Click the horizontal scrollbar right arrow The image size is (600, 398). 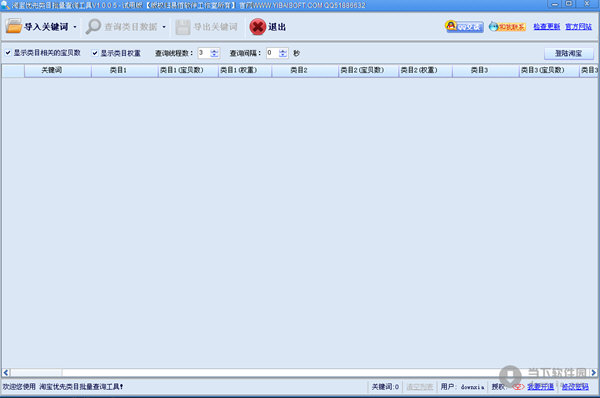tap(593, 372)
